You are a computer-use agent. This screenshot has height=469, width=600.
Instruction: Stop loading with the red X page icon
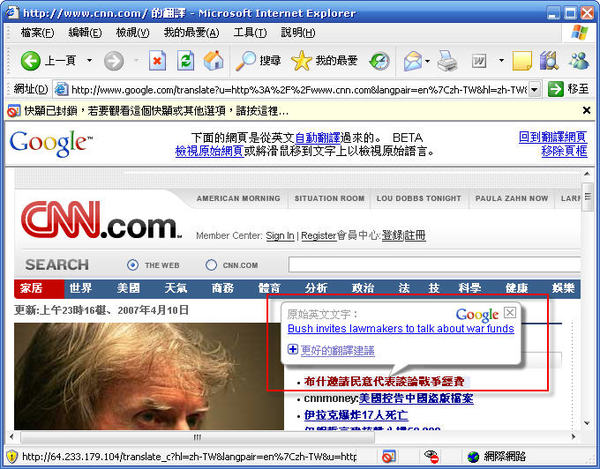pyautogui.click(x=157, y=61)
